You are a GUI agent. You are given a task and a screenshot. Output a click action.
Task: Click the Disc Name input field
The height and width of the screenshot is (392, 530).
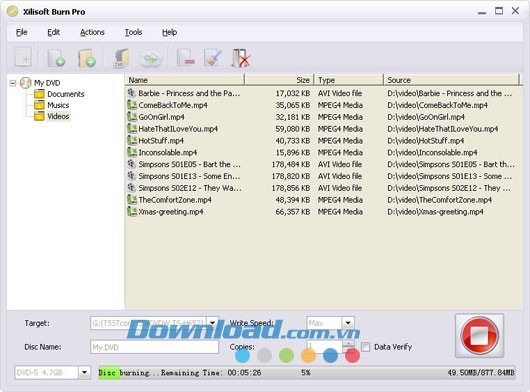click(x=154, y=347)
